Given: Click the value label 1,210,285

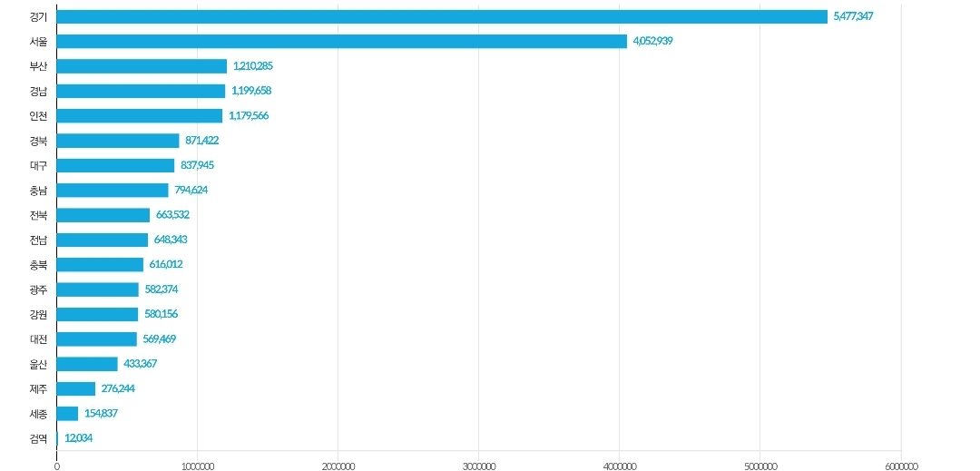Looking at the screenshot, I should 252,66.
